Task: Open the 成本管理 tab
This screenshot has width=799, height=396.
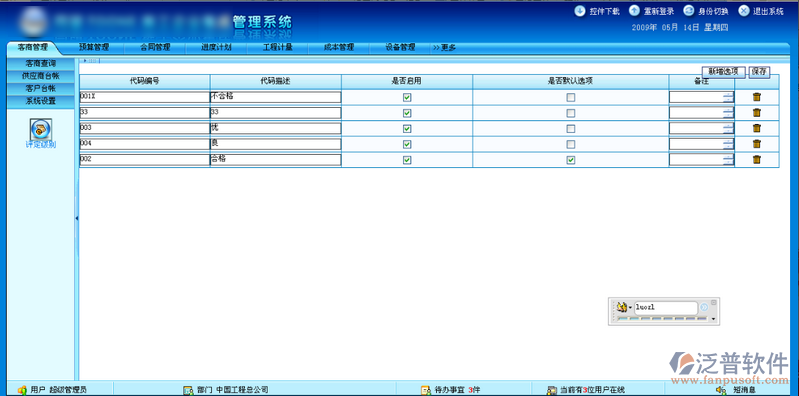Action: [339, 47]
